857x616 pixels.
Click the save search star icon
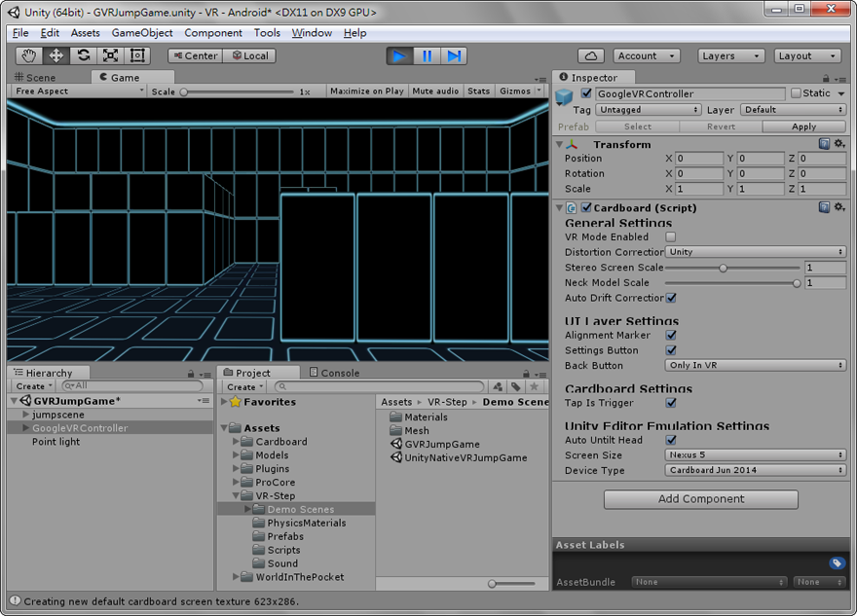(x=534, y=386)
